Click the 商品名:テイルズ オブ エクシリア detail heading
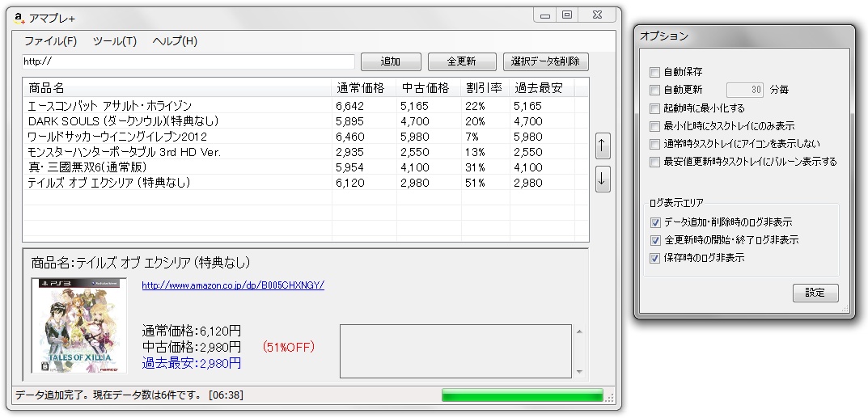 [x=141, y=262]
